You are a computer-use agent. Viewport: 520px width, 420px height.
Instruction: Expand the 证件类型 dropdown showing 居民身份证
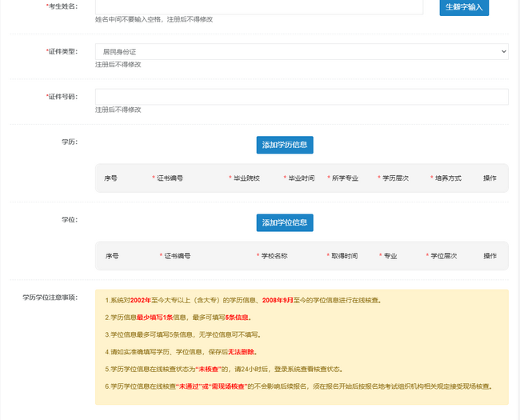click(301, 51)
